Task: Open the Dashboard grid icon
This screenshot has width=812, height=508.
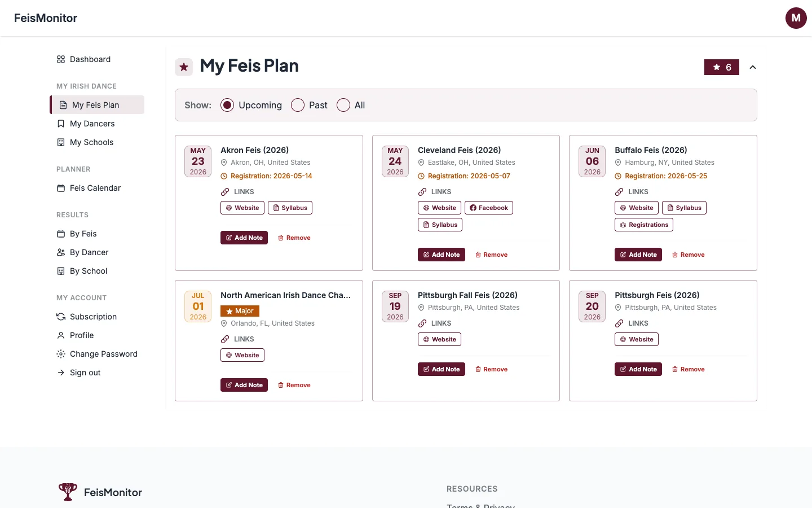Action: [x=60, y=59]
